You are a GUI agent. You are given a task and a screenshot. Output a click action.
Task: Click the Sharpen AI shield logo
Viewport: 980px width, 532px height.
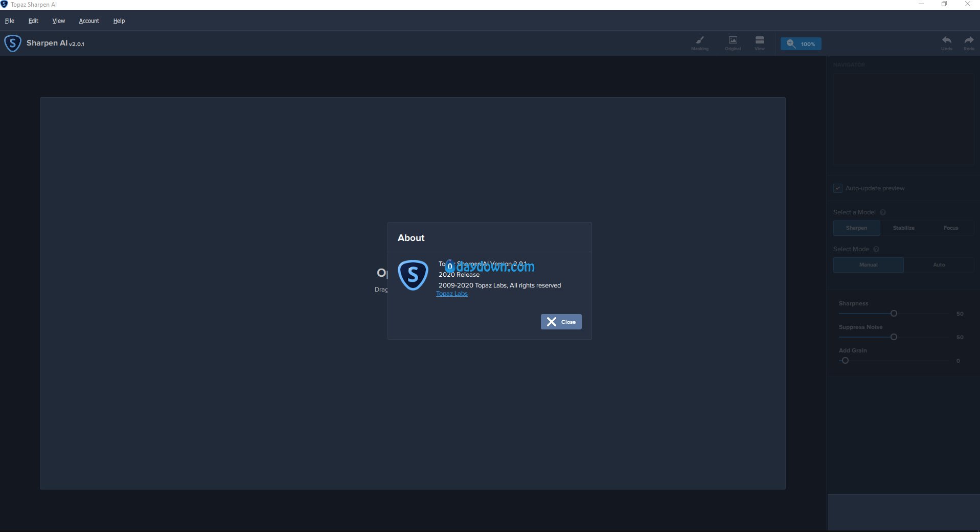(x=13, y=43)
